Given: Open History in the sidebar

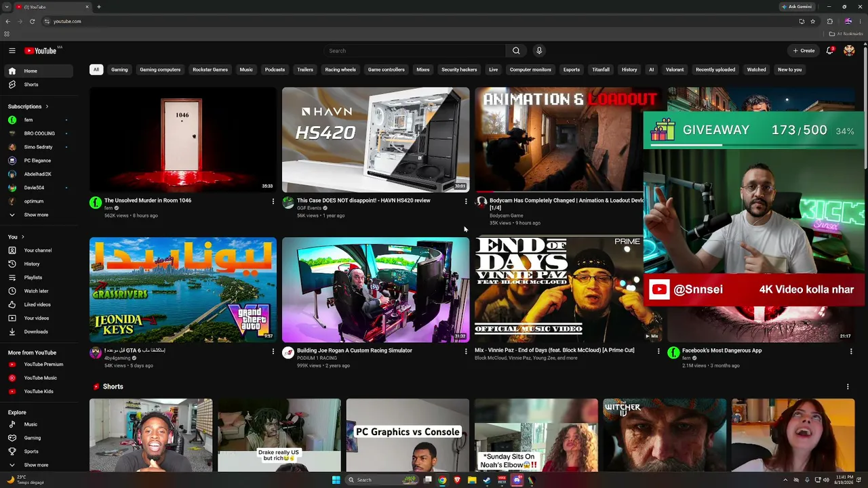Looking at the screenshot, I should pos(39,264).
